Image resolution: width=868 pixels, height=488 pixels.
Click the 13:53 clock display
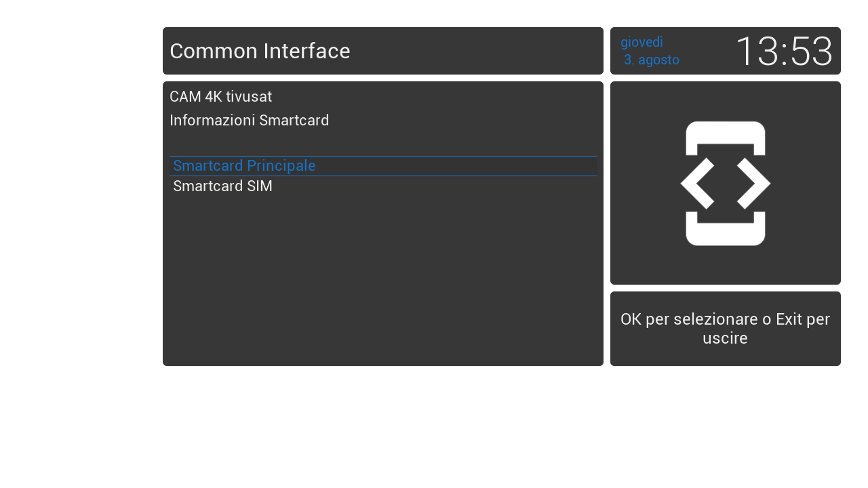click(784, 51)
